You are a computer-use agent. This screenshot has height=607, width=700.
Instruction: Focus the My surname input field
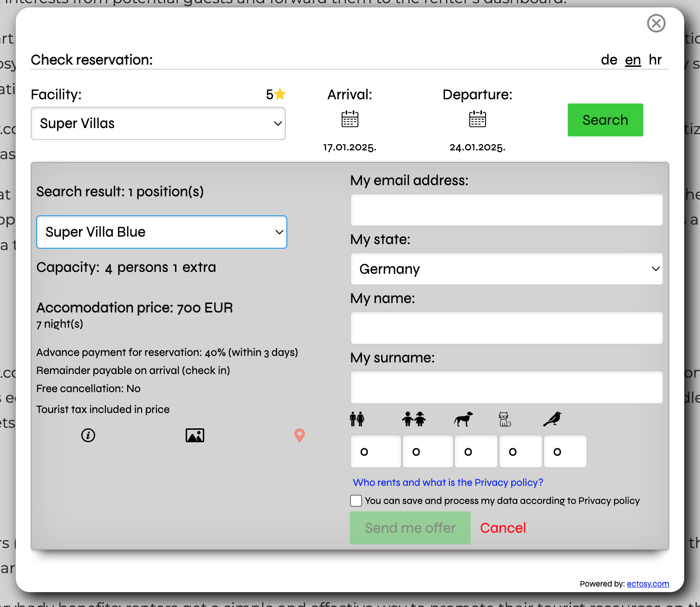pos(506,387)
